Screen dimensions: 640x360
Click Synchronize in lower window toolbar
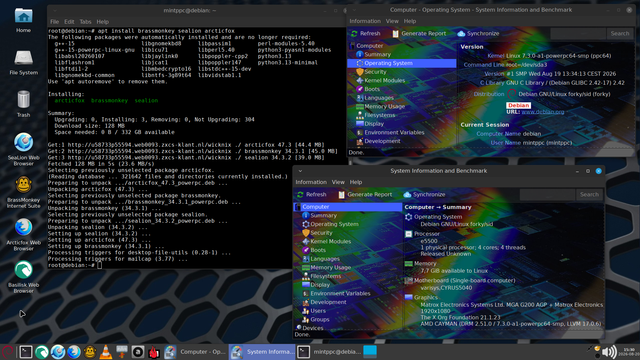click(x=424, y=195)
